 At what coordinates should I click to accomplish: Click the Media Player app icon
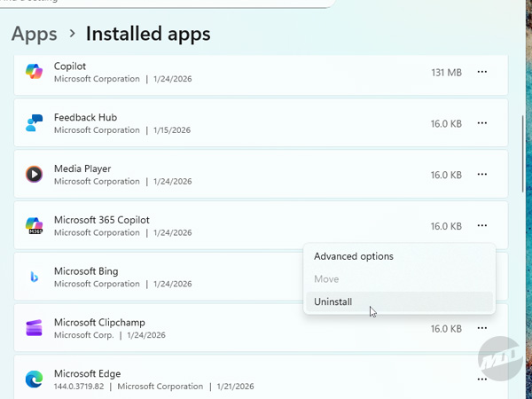point(34,175)
